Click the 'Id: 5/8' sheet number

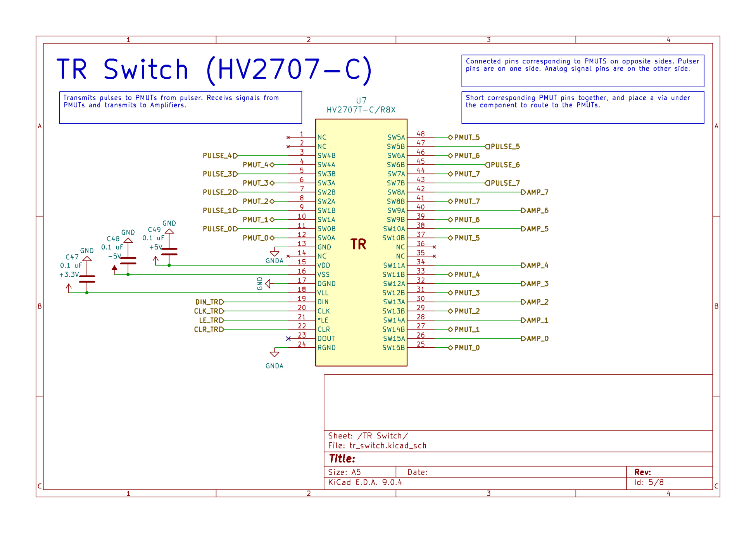[649, 483]
